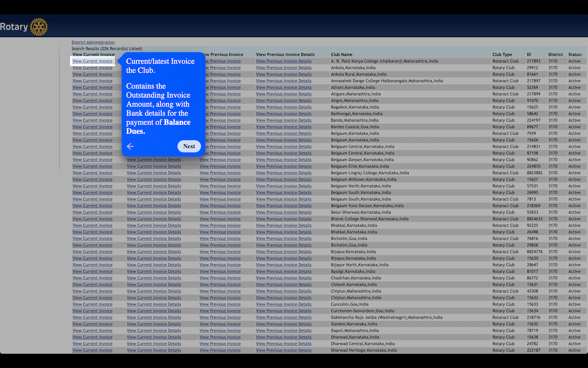Viewport: 588px width, 368px height.
Task: Click the Status column header
Action: tap(575, 54)
